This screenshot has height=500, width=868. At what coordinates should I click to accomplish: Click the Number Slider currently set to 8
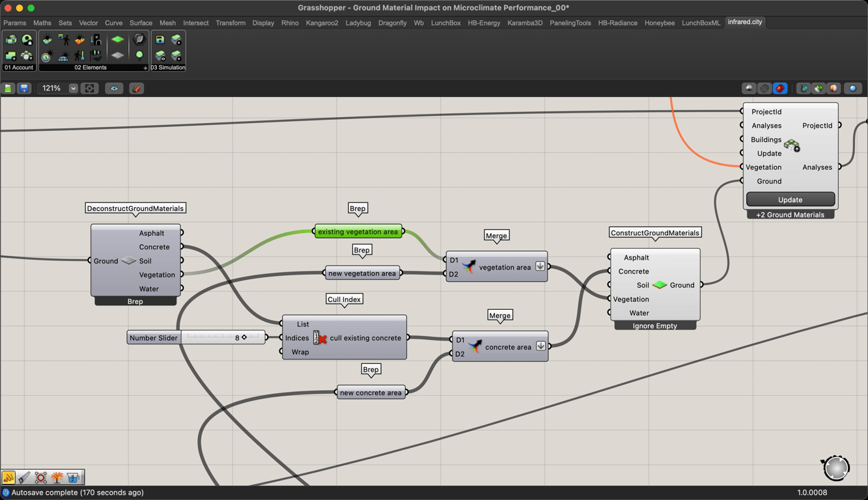coord(195,337)
